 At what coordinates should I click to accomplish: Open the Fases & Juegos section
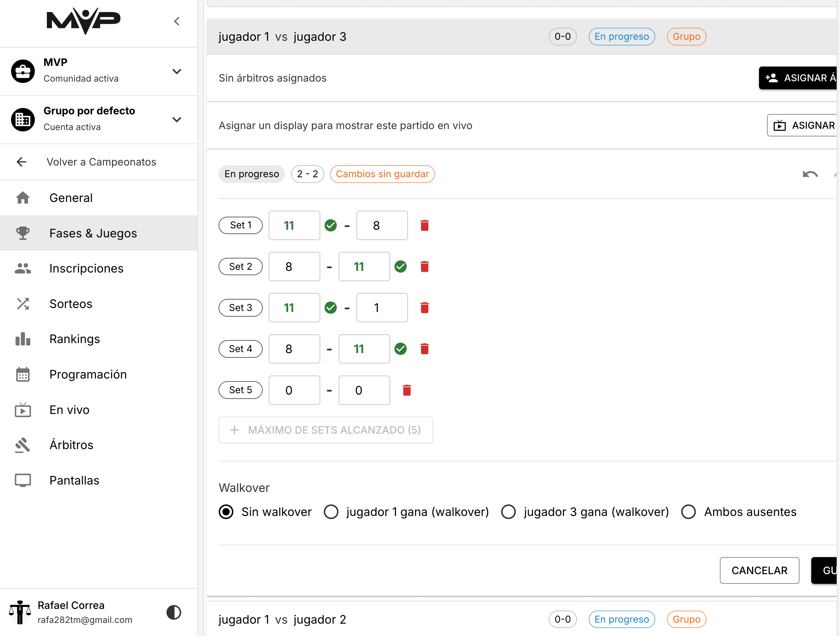93,233
